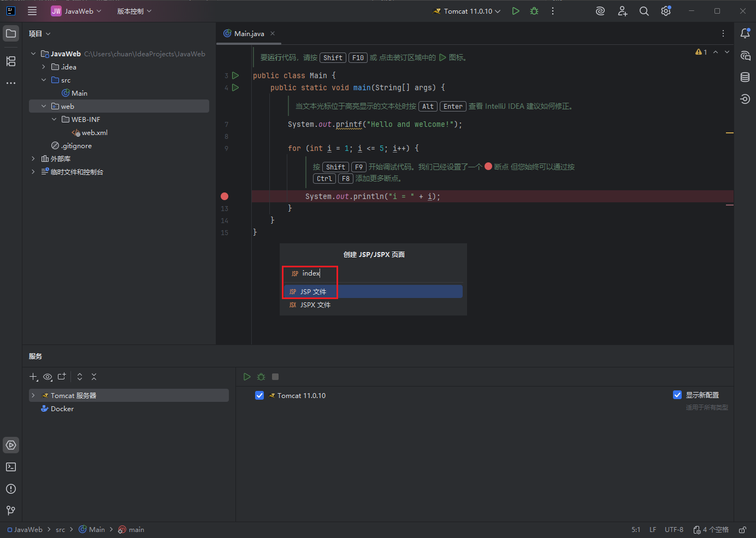Collapse the src folder
Screen dimensions: 756x538
(x=44, y=80)
